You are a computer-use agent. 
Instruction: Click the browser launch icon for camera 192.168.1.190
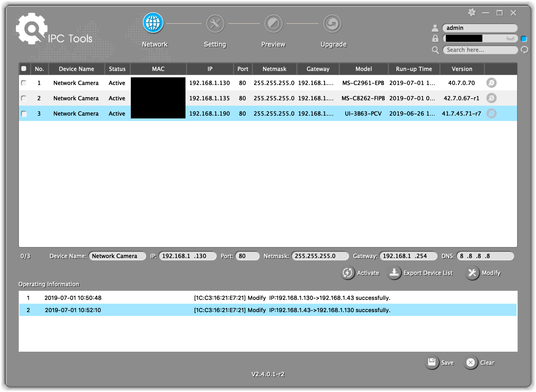coord(492,113)
